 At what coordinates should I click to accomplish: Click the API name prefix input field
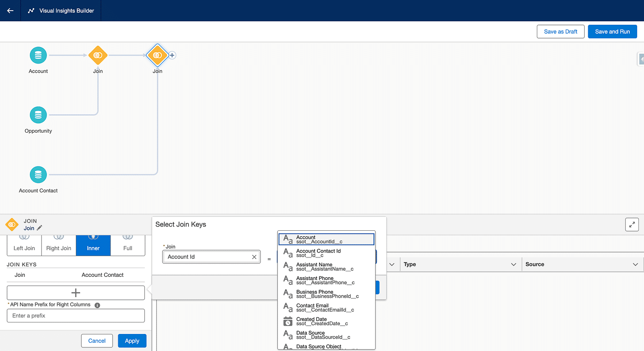click(76, 316)
